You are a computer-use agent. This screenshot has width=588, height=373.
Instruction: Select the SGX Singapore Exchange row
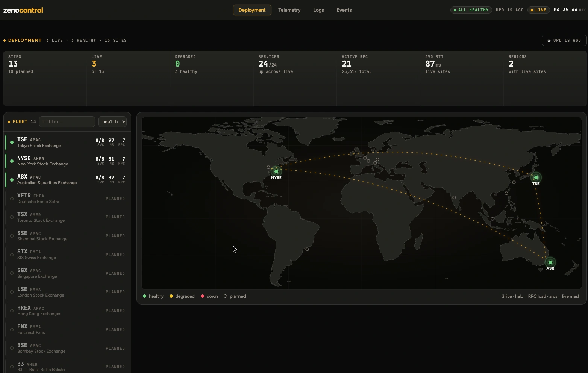point(68,273)
